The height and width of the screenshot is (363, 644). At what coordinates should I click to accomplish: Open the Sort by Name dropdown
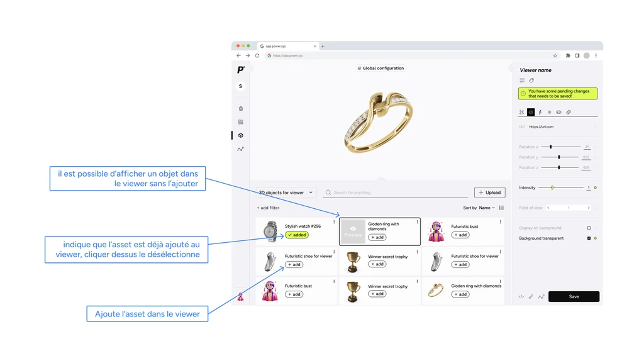pos(487,208)
